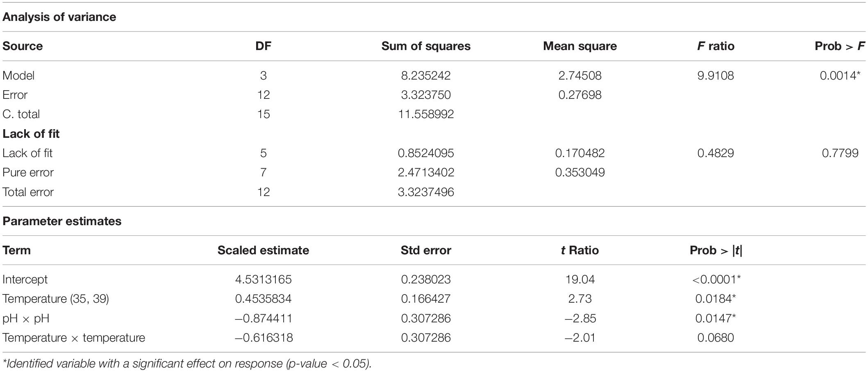Click the 'Temperature × temperature' p-value 0.0680
The height and width of the screenshot is (372, 868).
coord(716,338)
